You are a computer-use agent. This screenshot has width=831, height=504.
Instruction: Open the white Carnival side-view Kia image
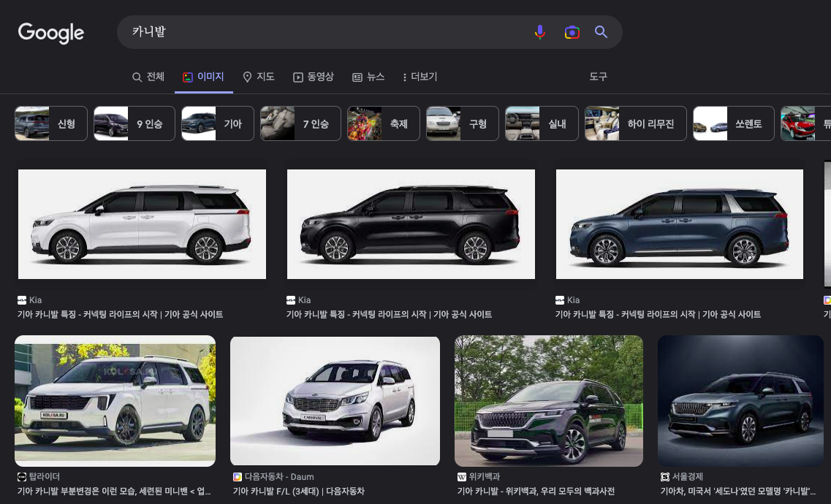click(x=142, y=224)
